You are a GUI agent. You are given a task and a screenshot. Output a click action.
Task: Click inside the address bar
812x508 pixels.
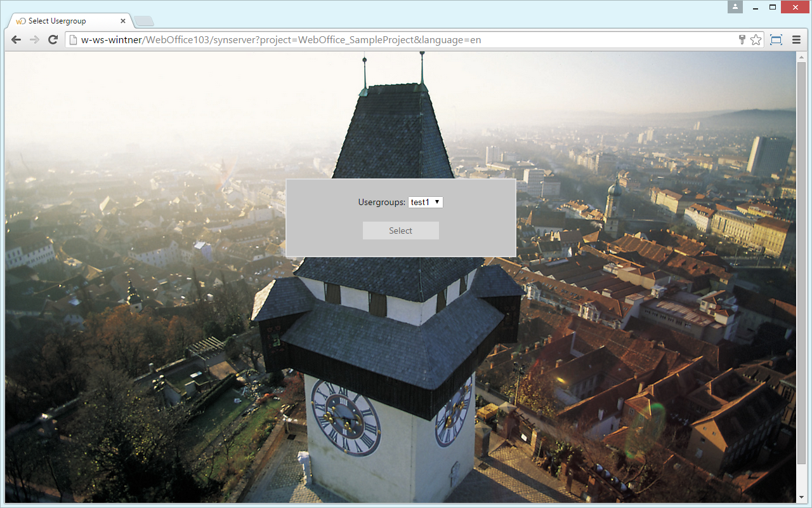point(381,39)
